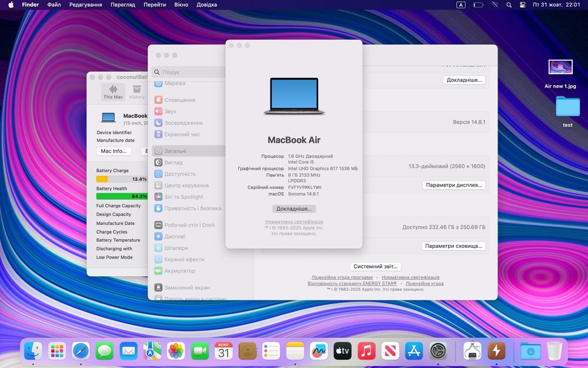Select Приватність і безпека in sidebar
Viewport: 588px width, 368px height.
click(188, 208)
